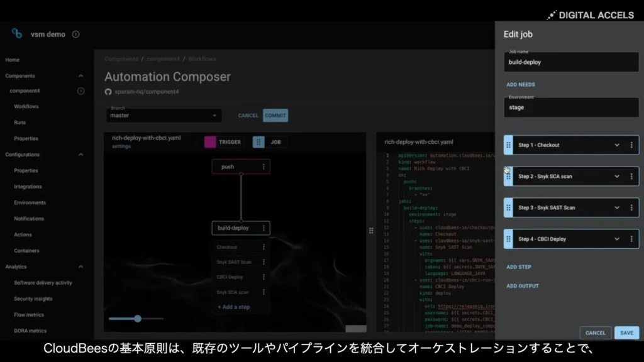644x362 pixels.
Task: Expand Step 2 - Snyk SCA scan details
Action: (617, 177)
